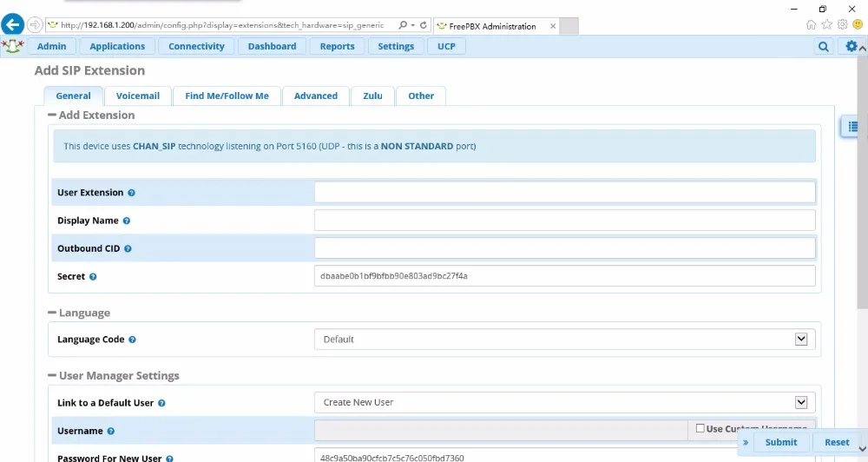Click the list panel icon on right edge
Image resolution: width=868 pixels, height=462 pixels.
[852, 127]
